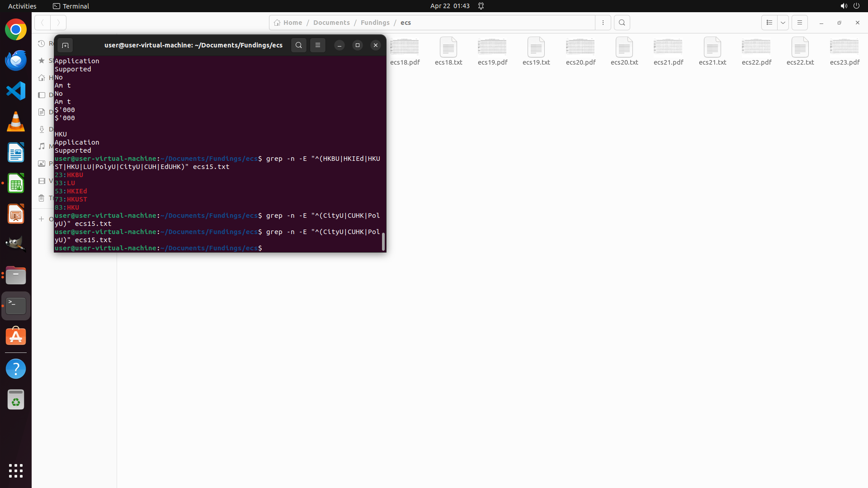The height and width of the screenshot is (488, 868).
Task: Toggle list view in file manager
Action: click(x=769, y=23)
